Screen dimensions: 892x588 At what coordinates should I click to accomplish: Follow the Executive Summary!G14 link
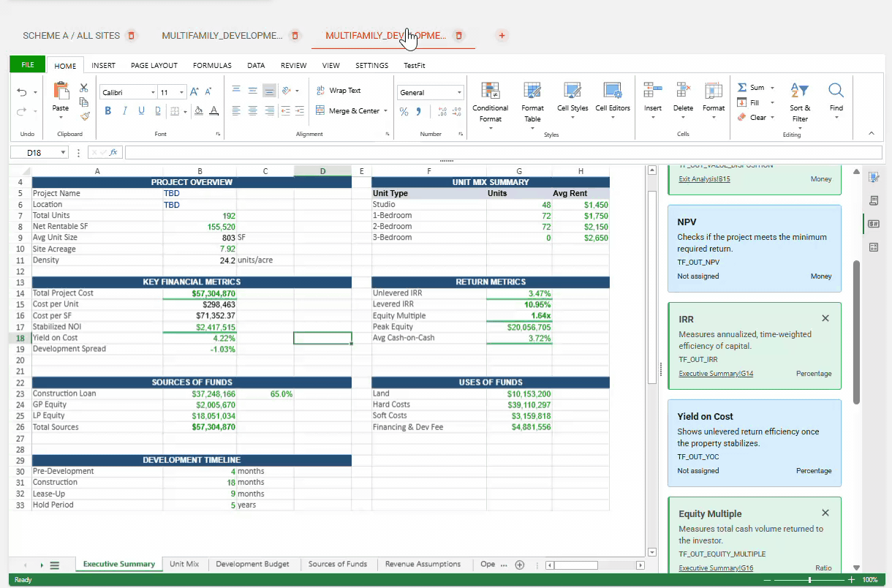pyautogui.click(x=716, y=374)
